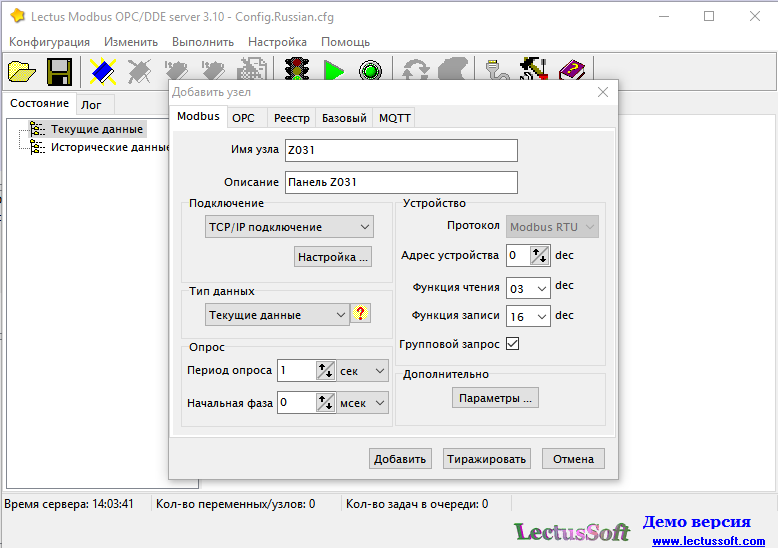Open Изменить menu
The width and height of the screenshot is (778, 548).
[131, 42]
